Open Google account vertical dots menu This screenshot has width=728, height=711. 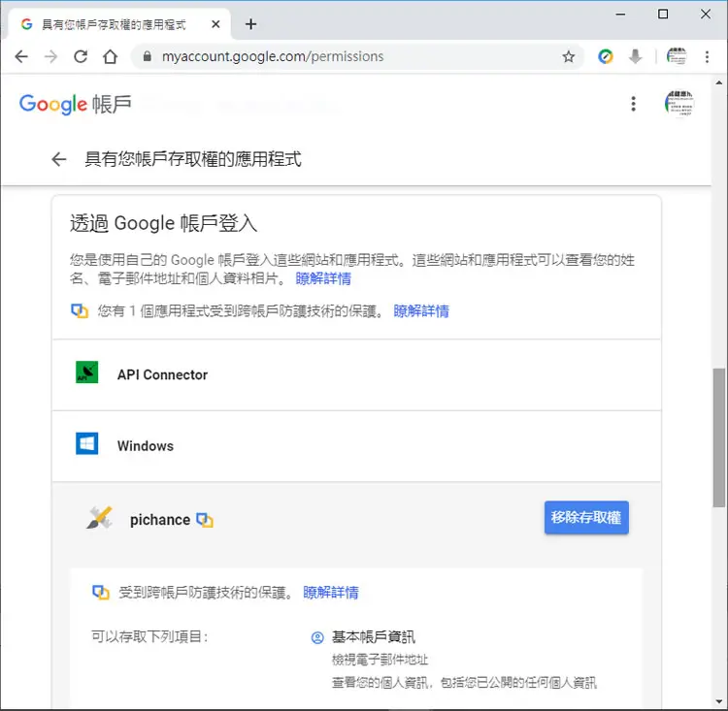(x=633, y=104)
